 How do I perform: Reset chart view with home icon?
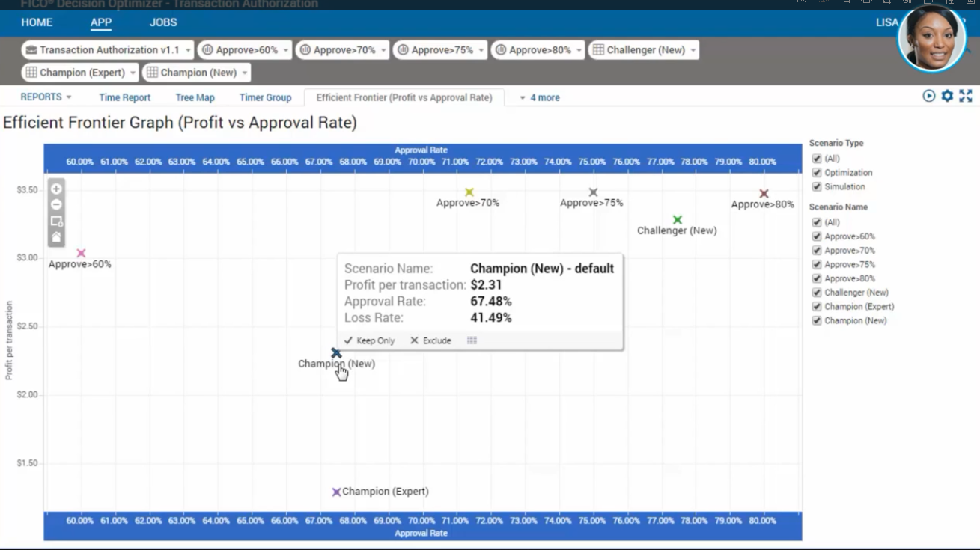click(56, 237)
